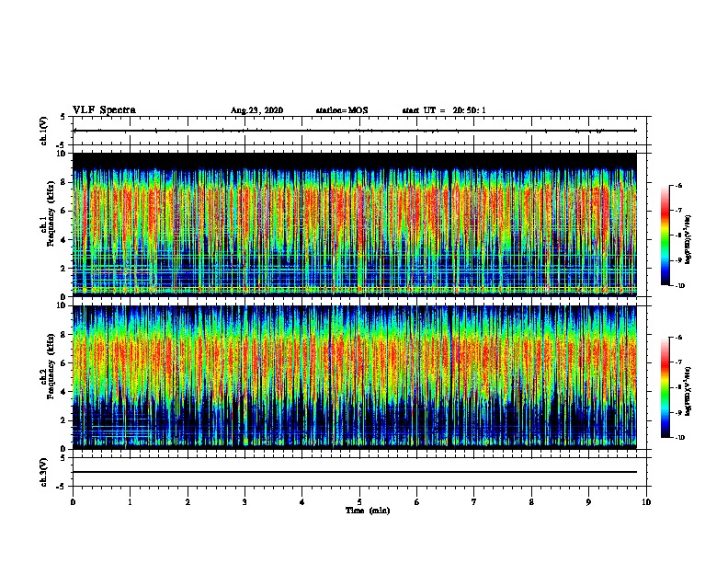This screenshot has width=728, height=563.
Task: Click the time axis tick label "6"
Action: [x=417, y=502]
